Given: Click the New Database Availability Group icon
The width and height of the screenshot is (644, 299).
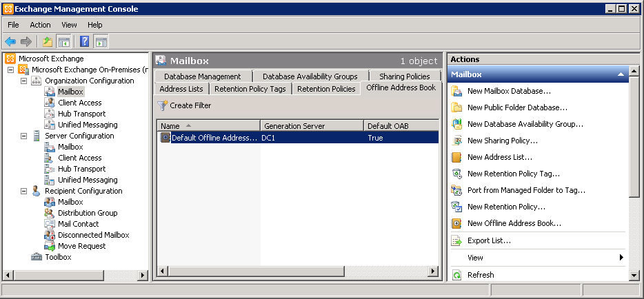Looking at the screenshot, I should (456, 124).
